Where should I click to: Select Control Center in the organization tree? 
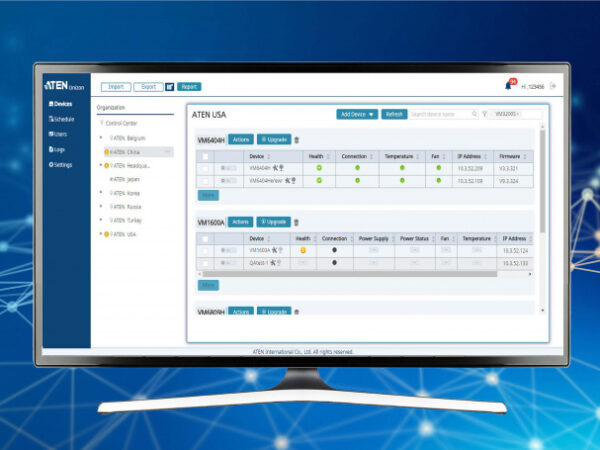[121, 123]
